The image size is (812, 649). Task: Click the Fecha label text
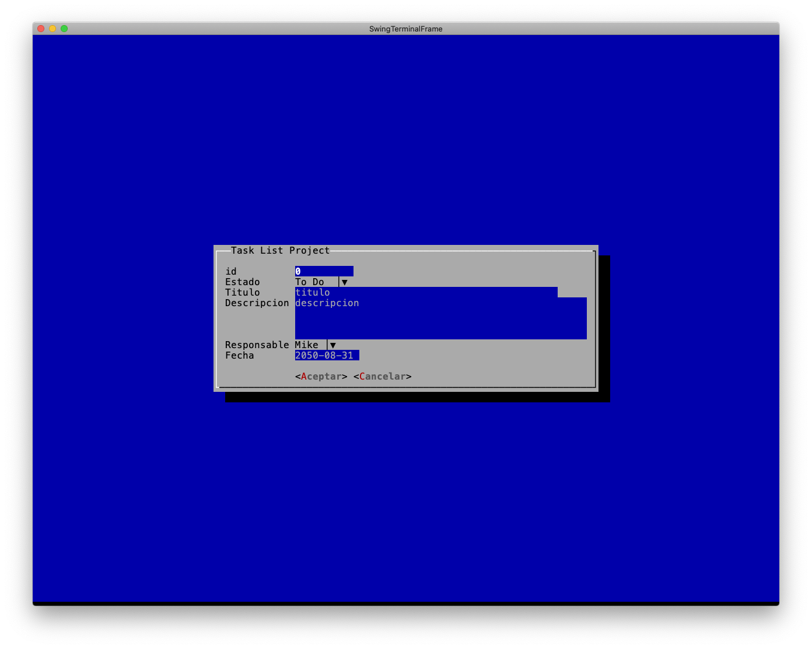[x=240, y=355]
